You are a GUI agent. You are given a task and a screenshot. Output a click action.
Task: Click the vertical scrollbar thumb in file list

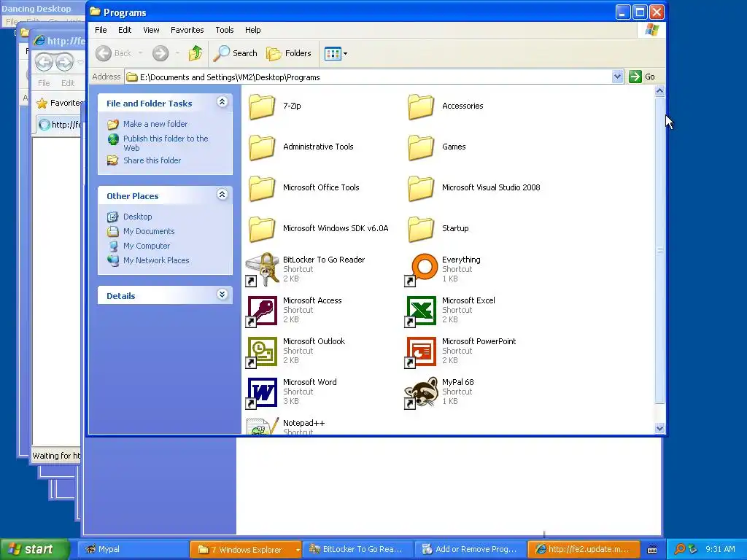pos(659,249)
